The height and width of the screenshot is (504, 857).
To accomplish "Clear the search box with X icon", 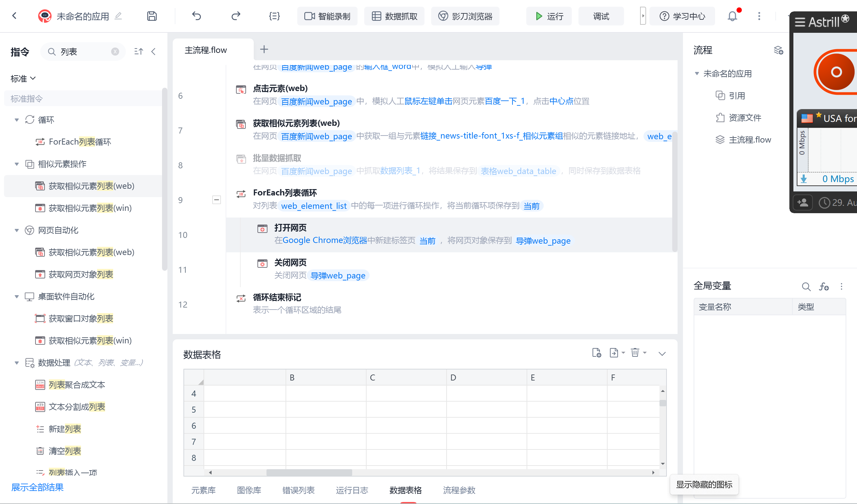I will 115,51.
